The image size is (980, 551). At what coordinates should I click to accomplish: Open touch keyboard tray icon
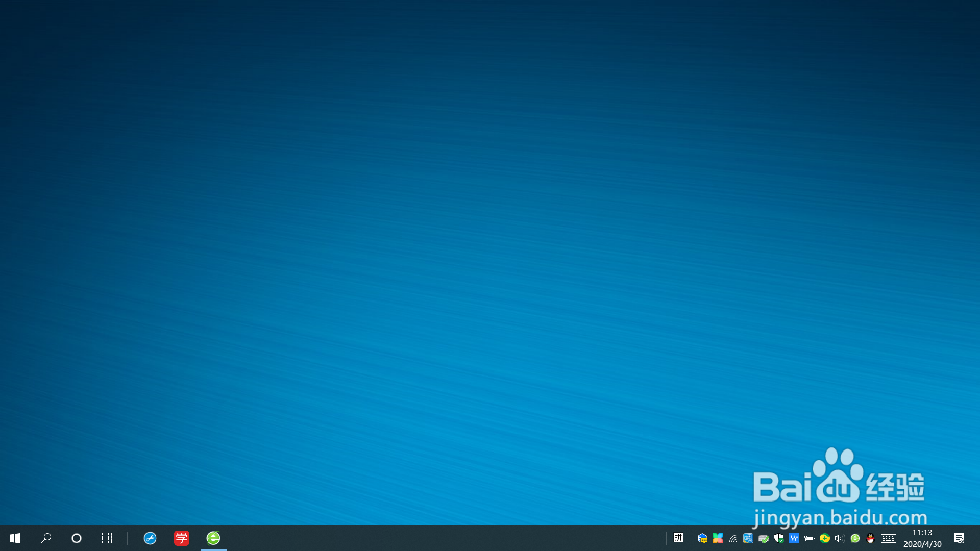[x=889, y=538]
